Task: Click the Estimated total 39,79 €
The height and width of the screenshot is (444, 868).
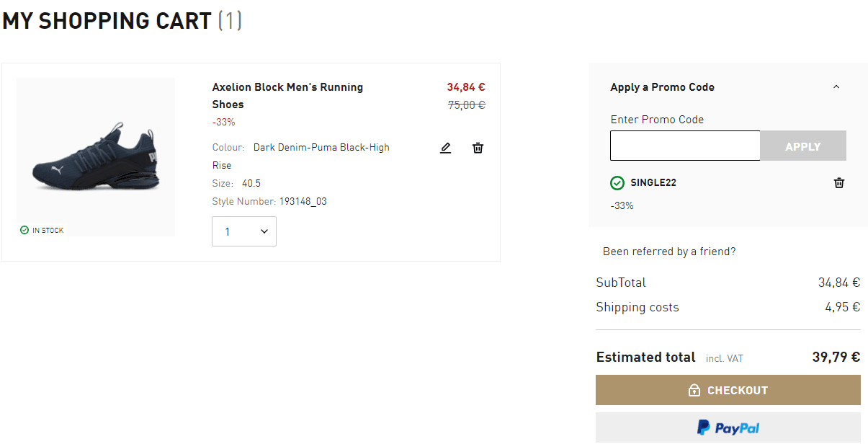Action: click(x=835, y=357)
